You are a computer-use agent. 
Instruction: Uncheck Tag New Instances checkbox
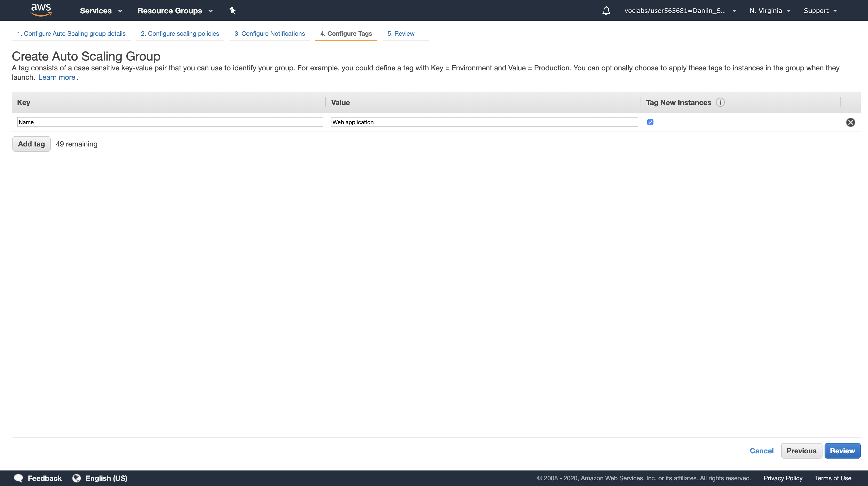(x=650, y=122)
